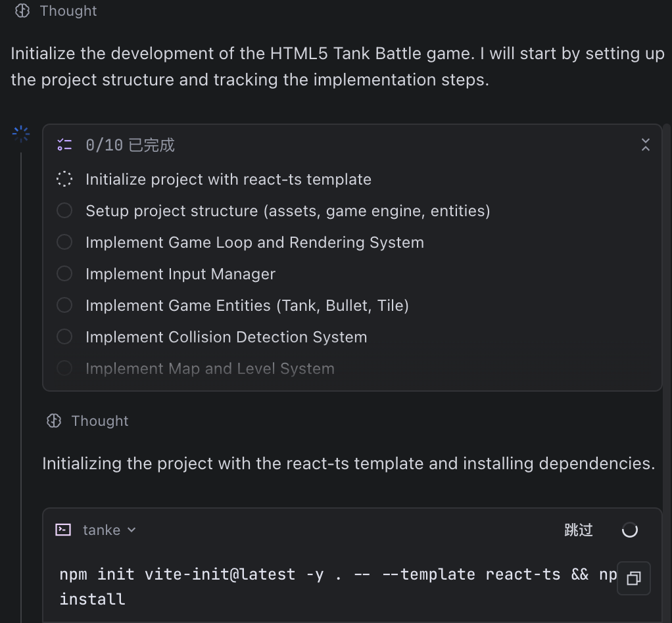The image size is (672, 623).
Task: Collapse the task list panel
Action: (x=645, y=145)
